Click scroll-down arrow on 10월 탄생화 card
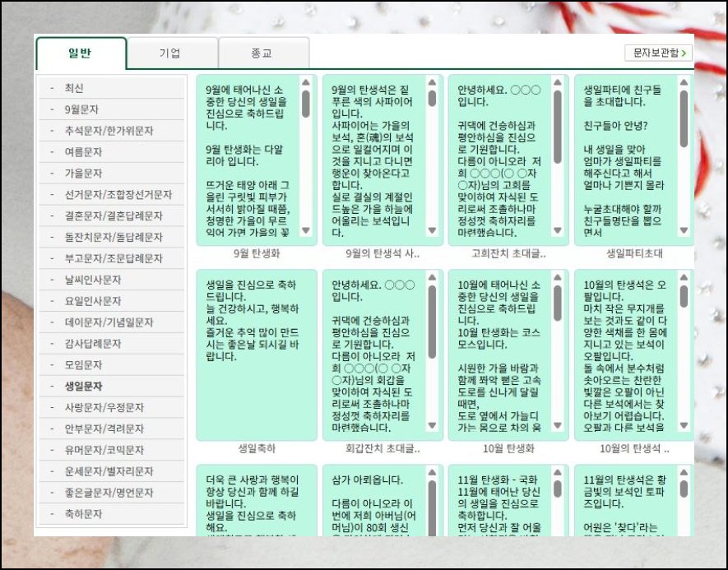The height and width of the screenshot is (570, 728). (x=558, y=425)
